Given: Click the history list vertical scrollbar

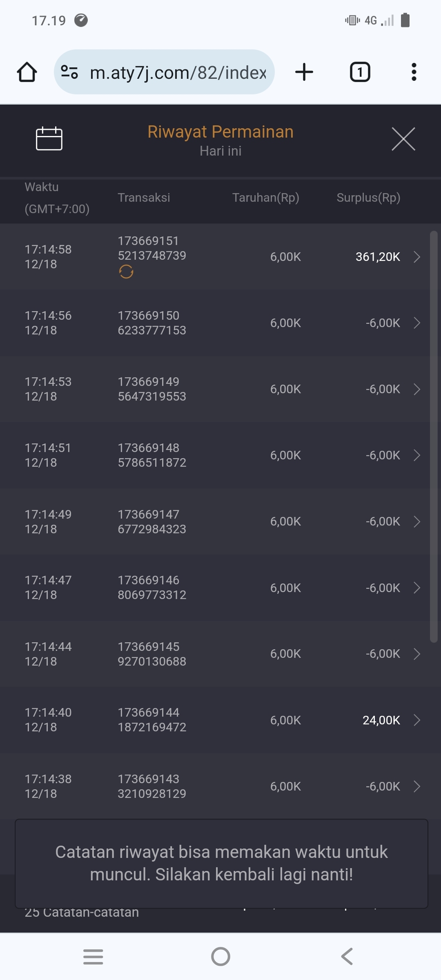Looking at the screenshot, I should tap(434, 437).
